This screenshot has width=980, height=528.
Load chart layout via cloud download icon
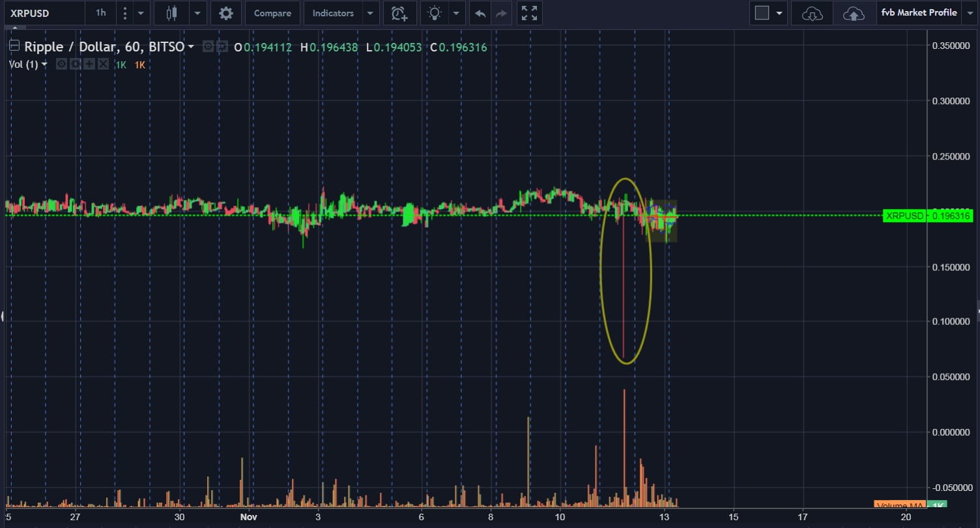812,13
